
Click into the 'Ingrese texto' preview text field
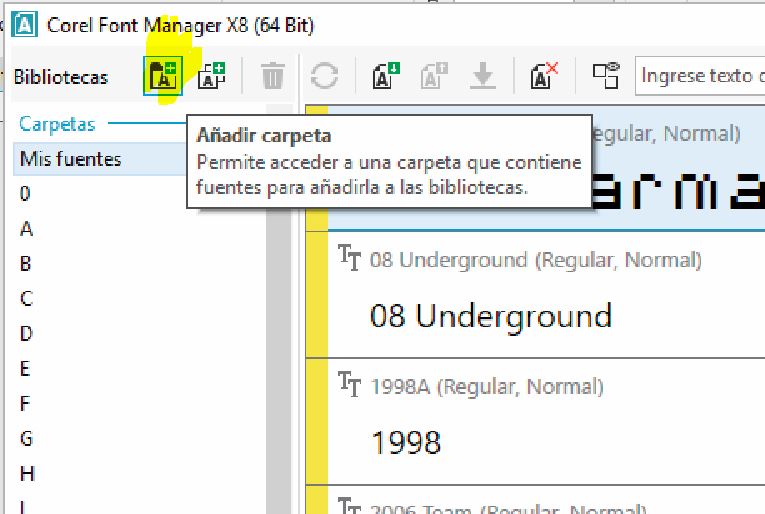(700, 76)
